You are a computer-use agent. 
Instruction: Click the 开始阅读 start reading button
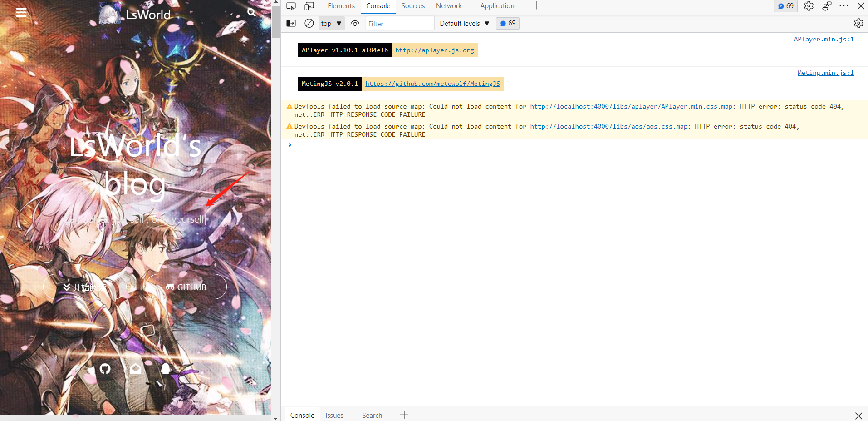coord(84,287)
